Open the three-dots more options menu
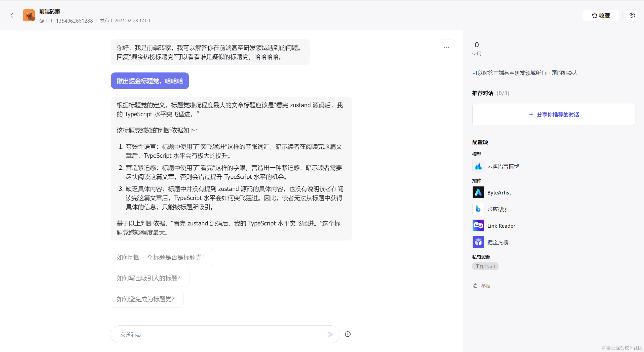 (x=446, y=47)
